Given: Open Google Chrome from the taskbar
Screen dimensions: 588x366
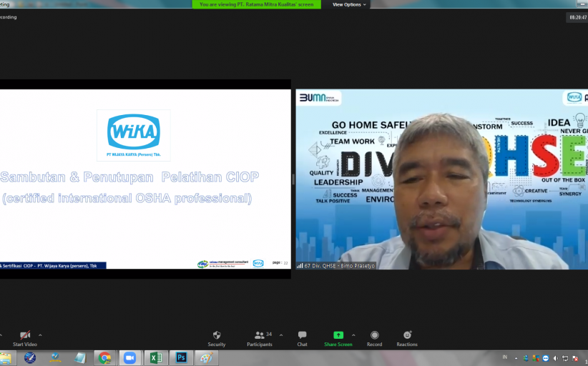Looking at the screenshot, I should point(104,358).
